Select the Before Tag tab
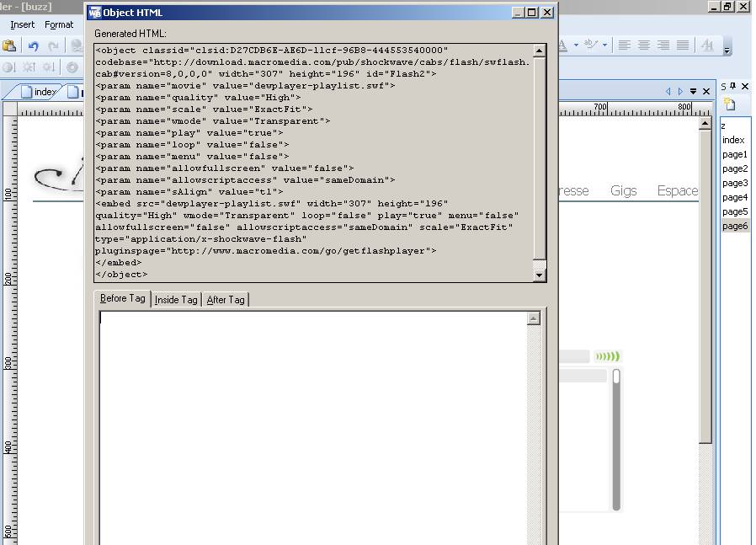The width and height of the screenshot is (756, 545). click(122, 298)
